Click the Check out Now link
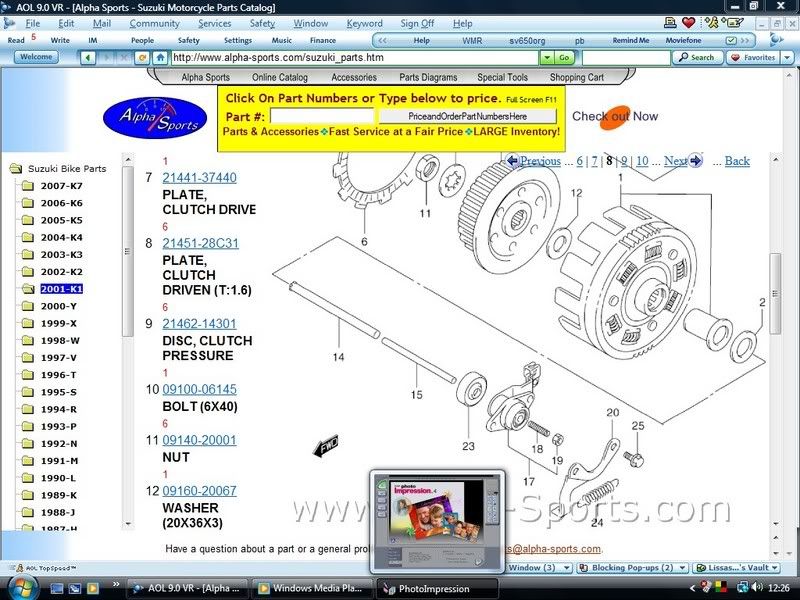 click(615, 116)
